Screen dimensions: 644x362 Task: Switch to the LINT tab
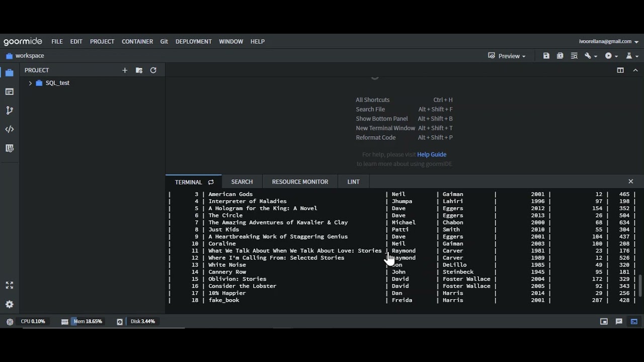tap(353, 182)
